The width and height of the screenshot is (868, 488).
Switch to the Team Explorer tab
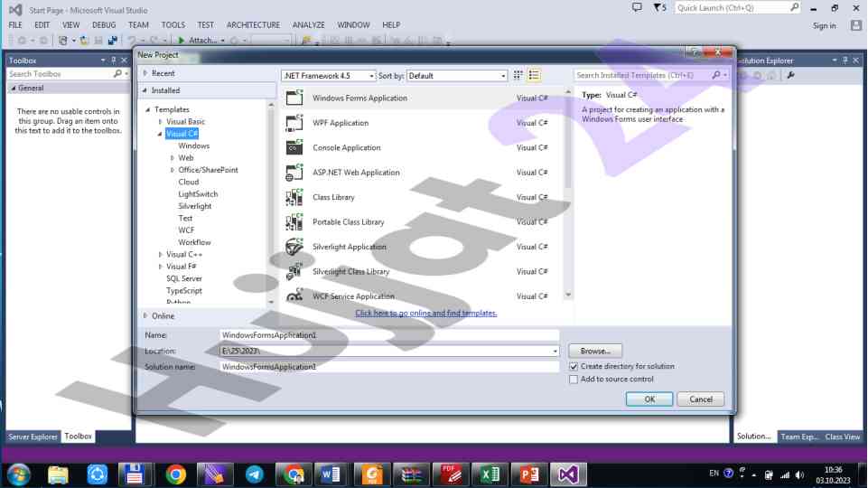coord(798,436)
